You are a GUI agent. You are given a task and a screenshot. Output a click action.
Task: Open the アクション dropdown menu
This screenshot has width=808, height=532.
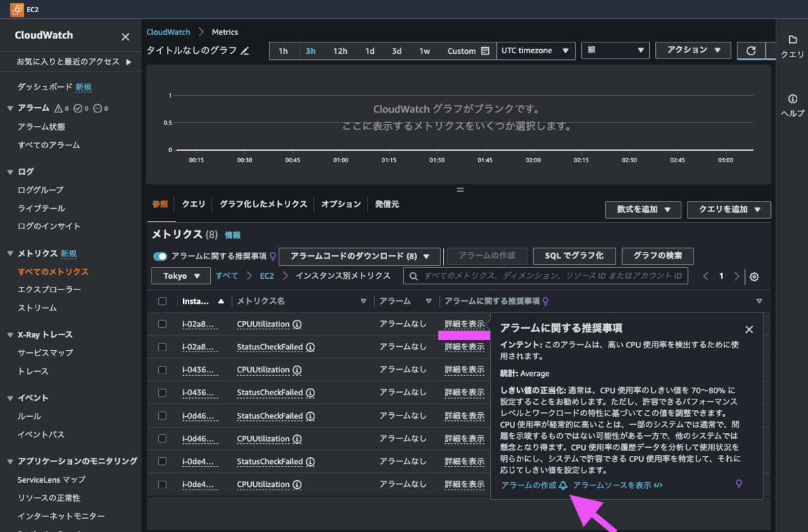coord(693,50)
